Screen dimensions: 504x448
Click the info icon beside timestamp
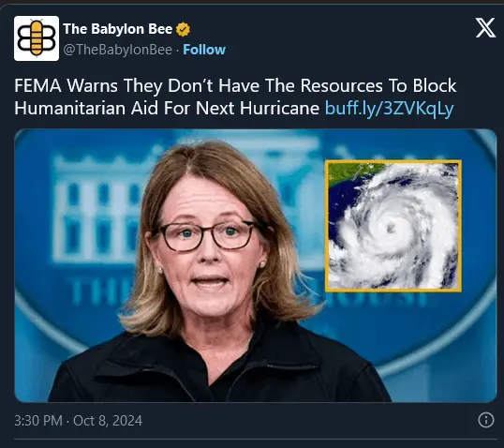pos(485,420)
